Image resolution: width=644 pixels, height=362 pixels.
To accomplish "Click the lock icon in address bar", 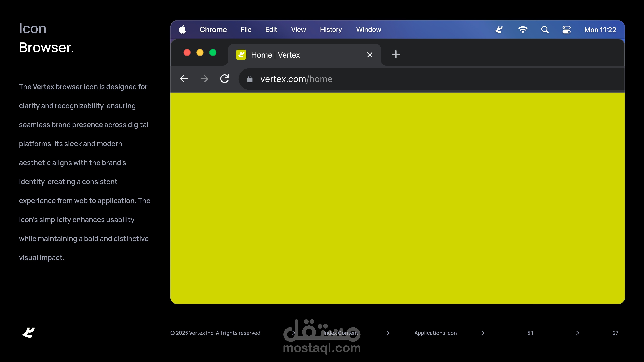I will tap(250, 79).
